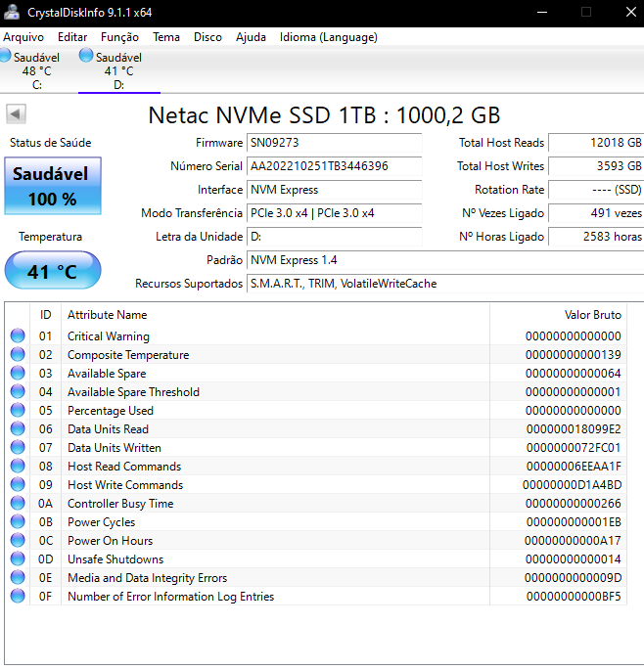Click the Total Host Reads value 12018 GB

click(x=596, y=143)
